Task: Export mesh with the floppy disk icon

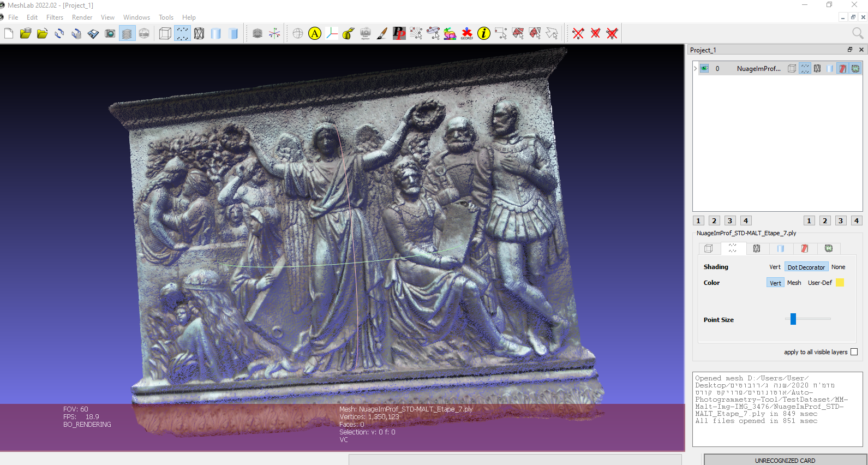Action: click(x=93, y=34)
